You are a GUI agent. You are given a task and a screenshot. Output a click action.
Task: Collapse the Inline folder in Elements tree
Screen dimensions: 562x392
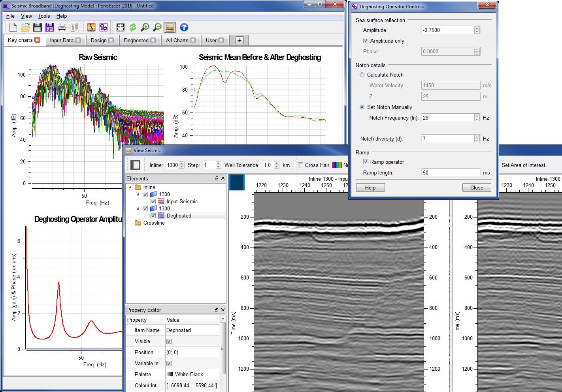click(x=130, y=187)
